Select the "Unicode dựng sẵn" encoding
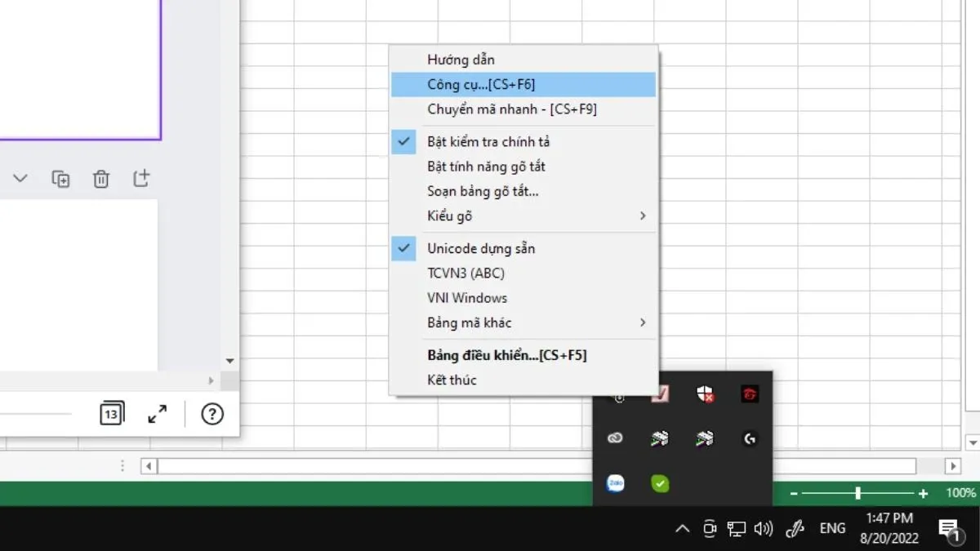The height and width of the screenshot is (551, 980). pos(480,248)
